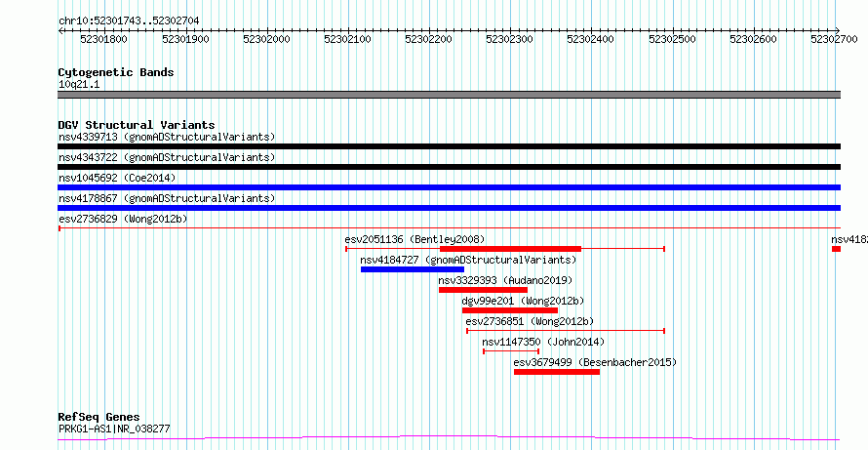Open variant label nsv4184727 (gnomADStructuralVariants)

(x=468, y=260)
